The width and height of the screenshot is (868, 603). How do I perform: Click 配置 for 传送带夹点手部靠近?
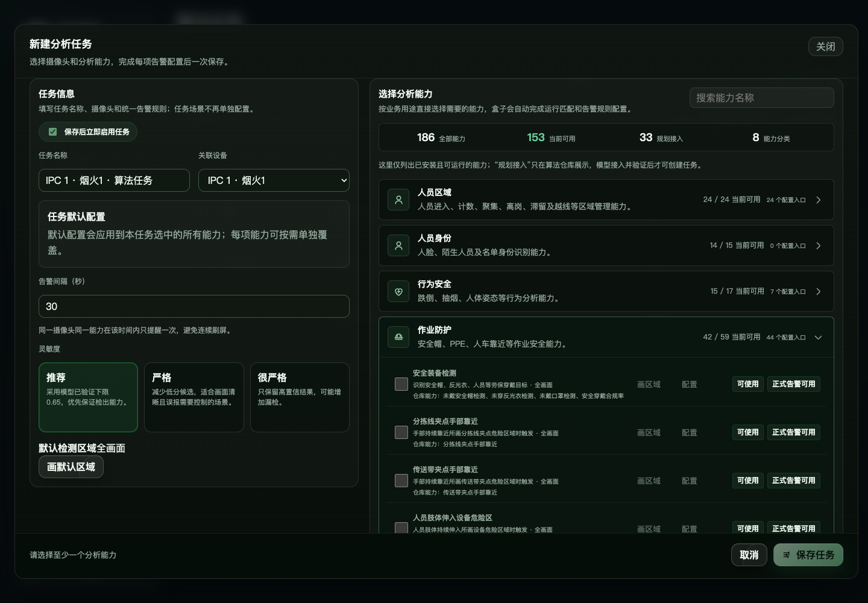690,481
